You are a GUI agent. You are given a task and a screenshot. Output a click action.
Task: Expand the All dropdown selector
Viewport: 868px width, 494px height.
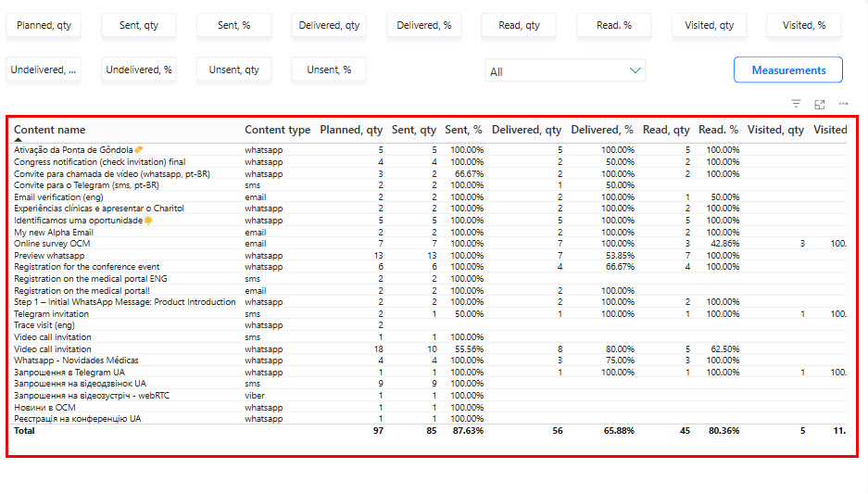pyautogui.click(x=565, y=70)
